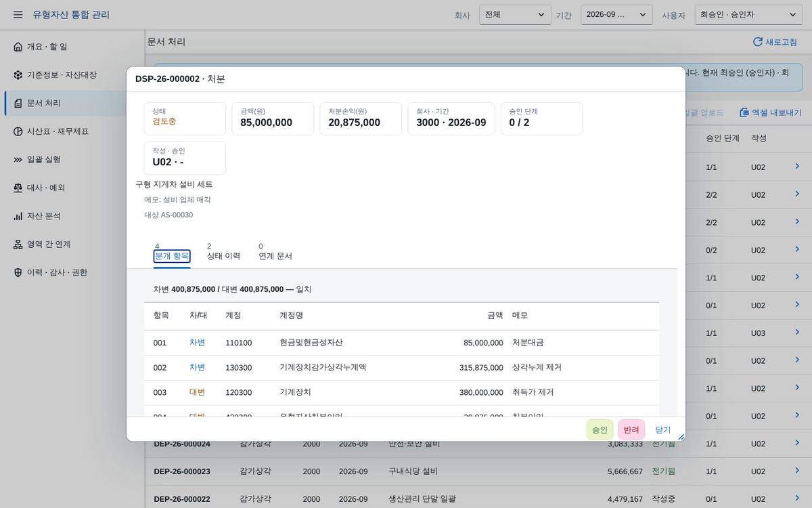The width and height of the screenshot is (812, 508).
Task: Click the 닫기 close button
Action: [663, 429]
